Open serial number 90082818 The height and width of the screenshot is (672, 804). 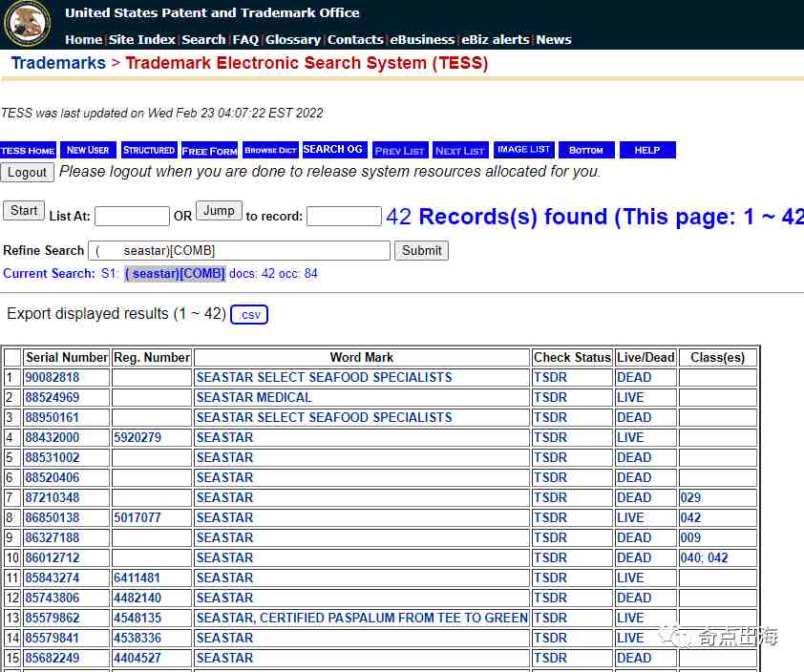pyautogui.click(x=53, y=377)
